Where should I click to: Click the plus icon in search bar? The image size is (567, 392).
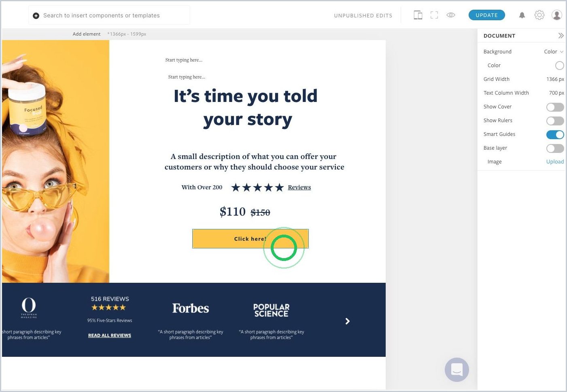(x=36, y=15)
